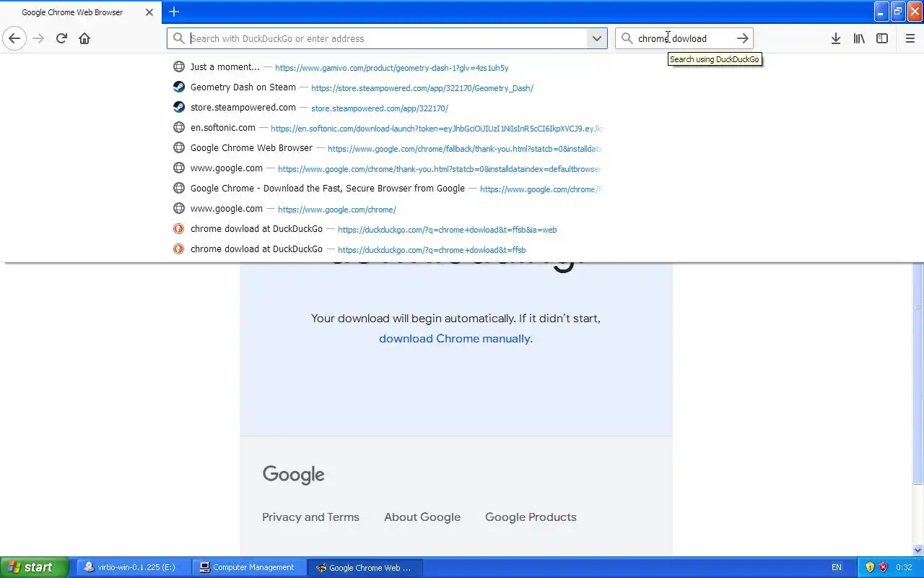The width and height of the screenshot is (924, 578).
Task: Select 'Google Chrome Web Browser' suggestion
Action: (x=388, y=148)
